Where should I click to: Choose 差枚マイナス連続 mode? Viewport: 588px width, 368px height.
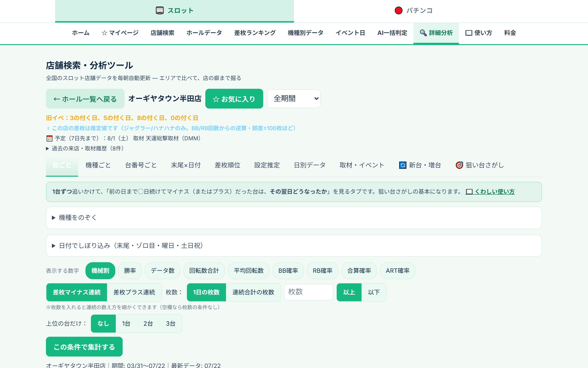click(x=76, y=292)
